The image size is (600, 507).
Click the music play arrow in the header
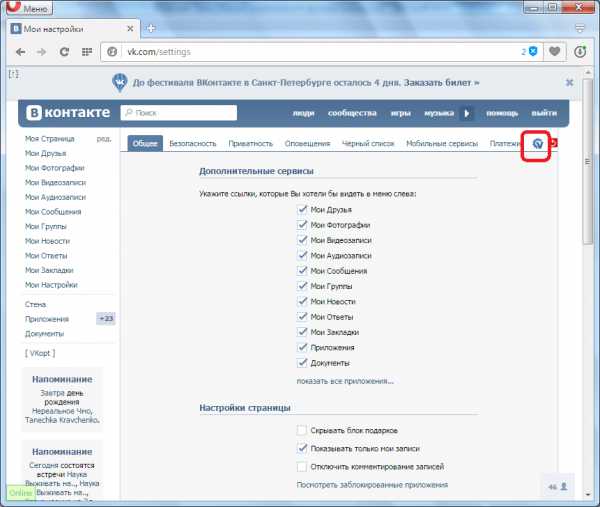(x=467, y=113)
